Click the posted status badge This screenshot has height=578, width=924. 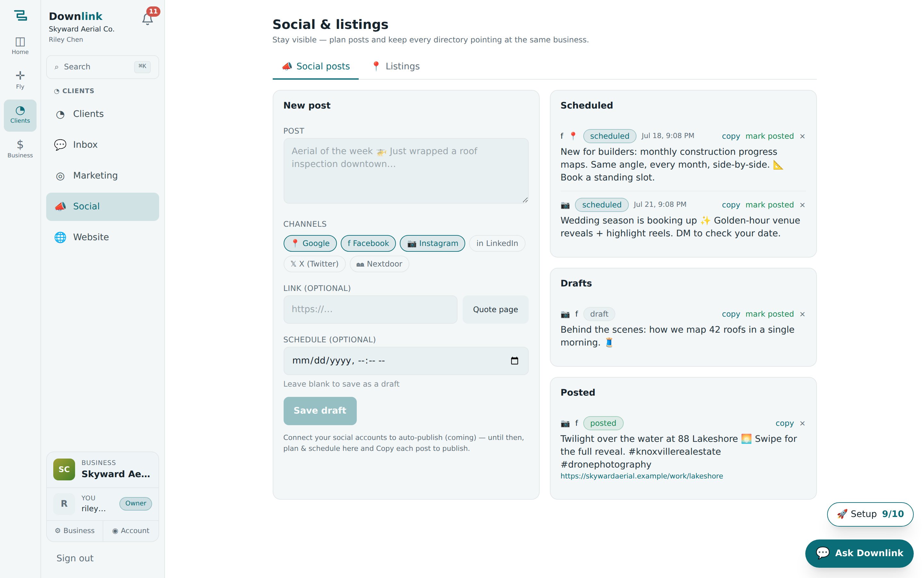click(x=603, y=423)
